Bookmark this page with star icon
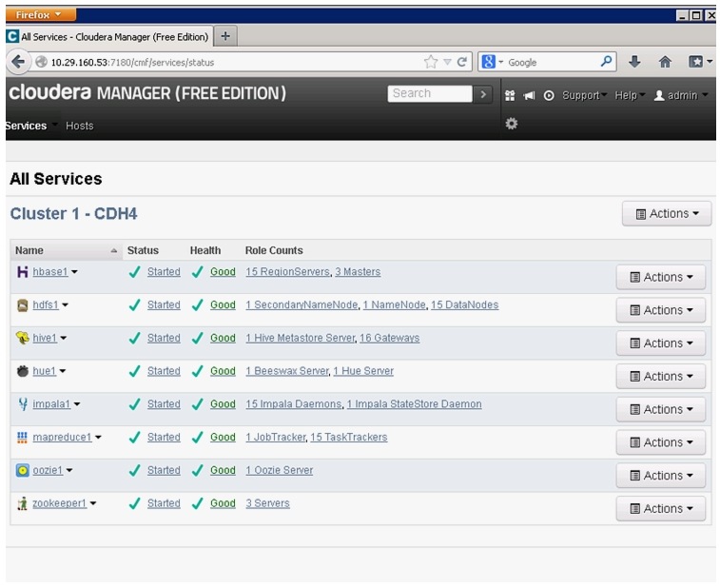Viewport: 720px width, 588px height. coord(431,62)
